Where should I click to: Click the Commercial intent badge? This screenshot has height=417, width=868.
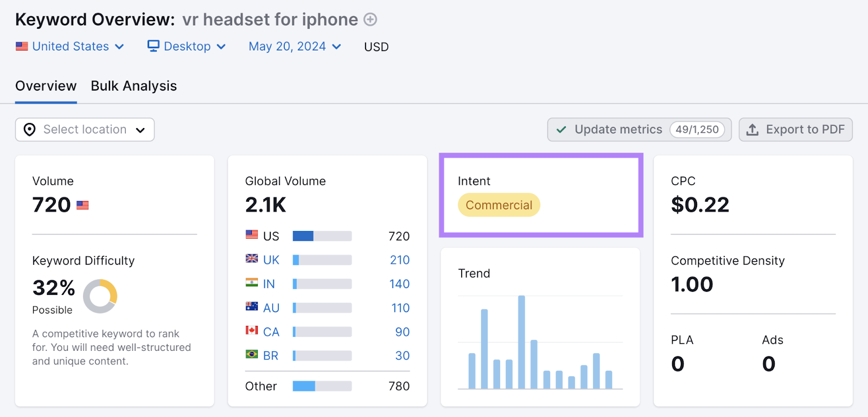(499, 205)
